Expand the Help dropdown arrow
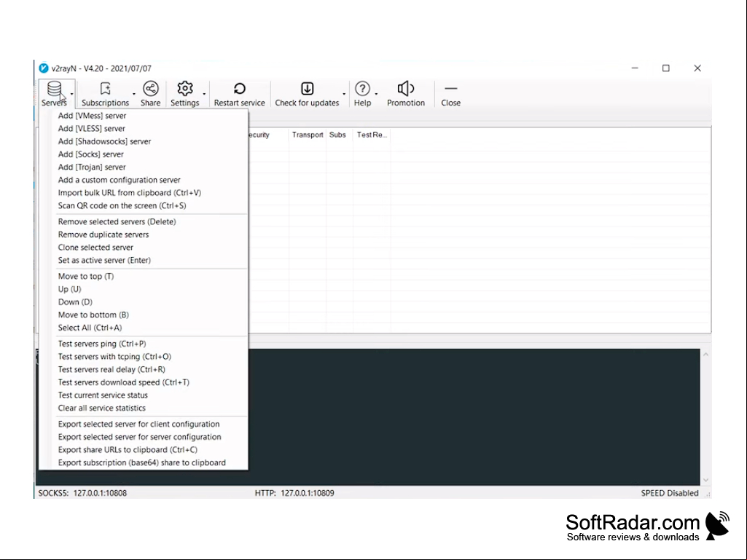The image size is (747, 560). coord(376,94)
